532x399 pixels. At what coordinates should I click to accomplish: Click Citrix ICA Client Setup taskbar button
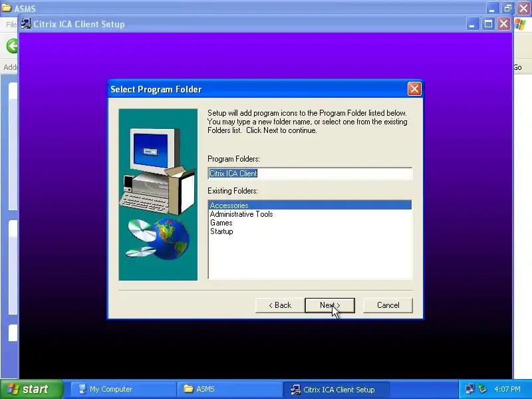pos(336,390)
